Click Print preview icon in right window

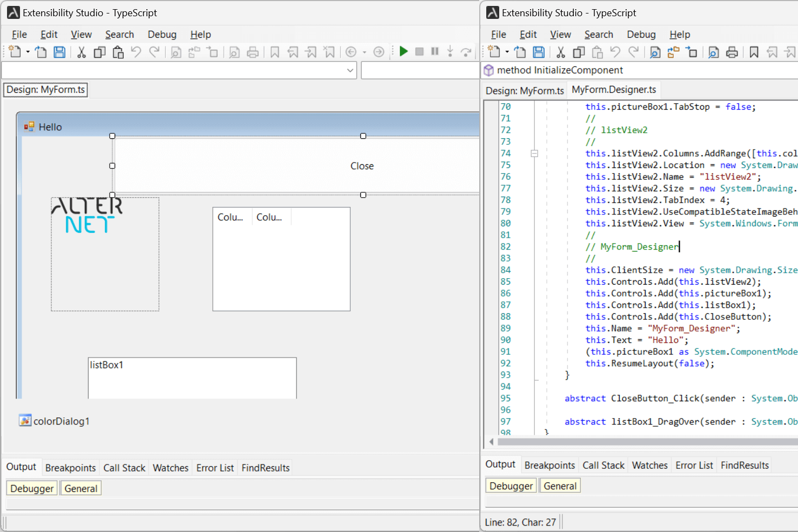713,52
